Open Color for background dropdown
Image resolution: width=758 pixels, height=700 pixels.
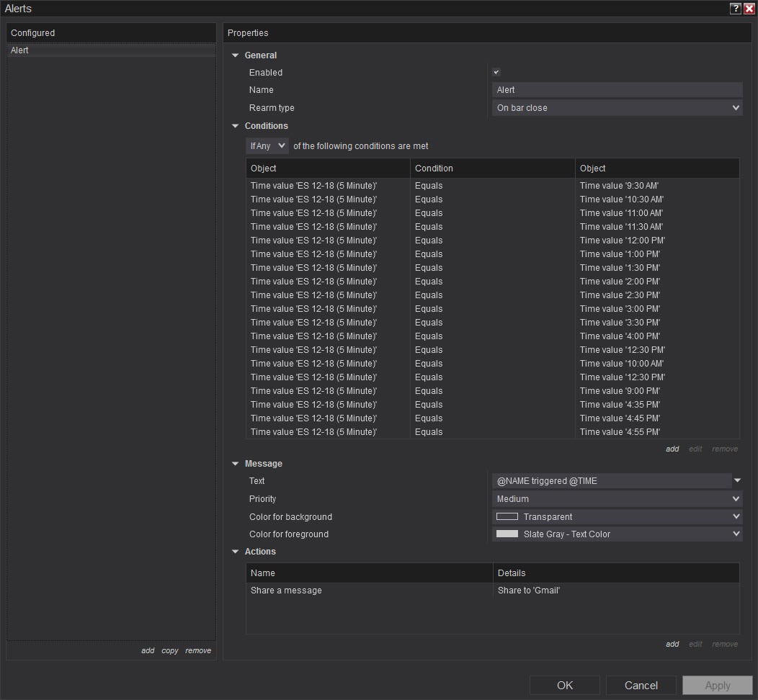617,517
